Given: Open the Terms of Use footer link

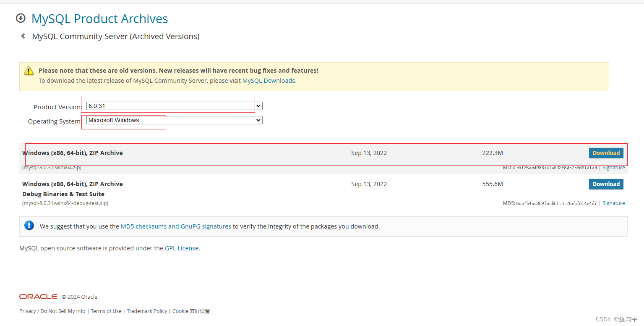Looking at the screenshot, I should pyautogui.click(x=106, y=311).
